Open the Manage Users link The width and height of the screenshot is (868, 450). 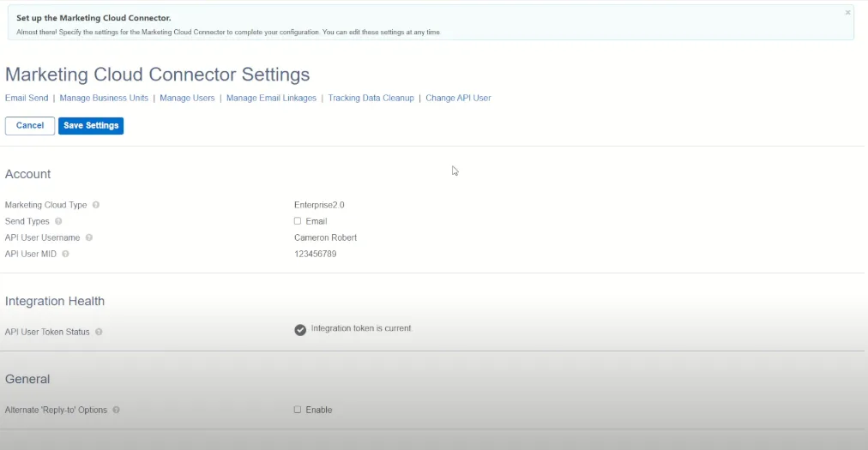[x=187, y=99]
